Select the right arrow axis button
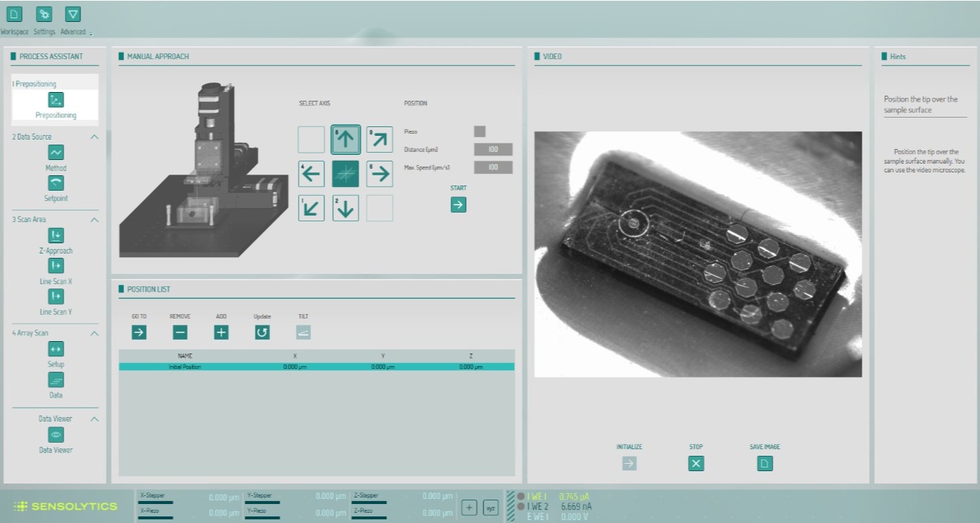 [380, 174]
